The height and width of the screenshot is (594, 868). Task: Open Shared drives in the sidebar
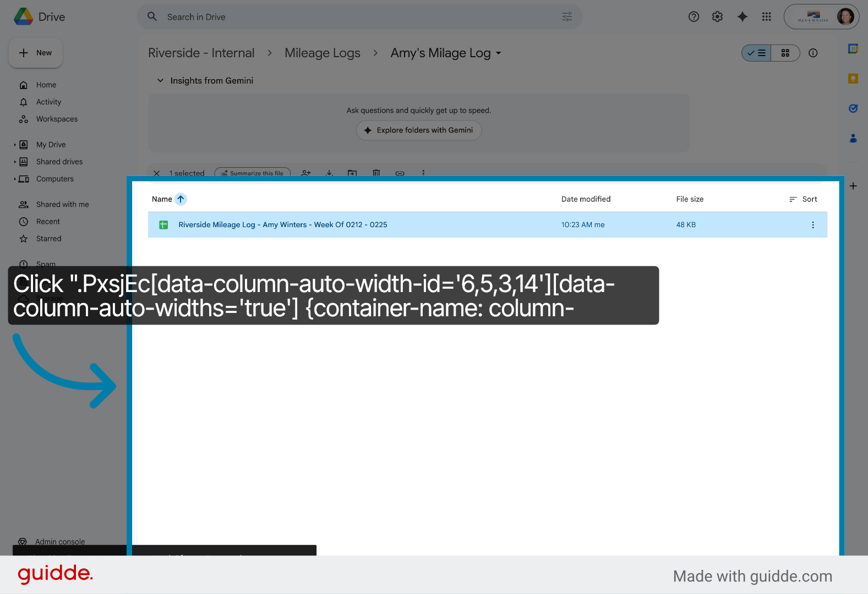tap(59, 162)
